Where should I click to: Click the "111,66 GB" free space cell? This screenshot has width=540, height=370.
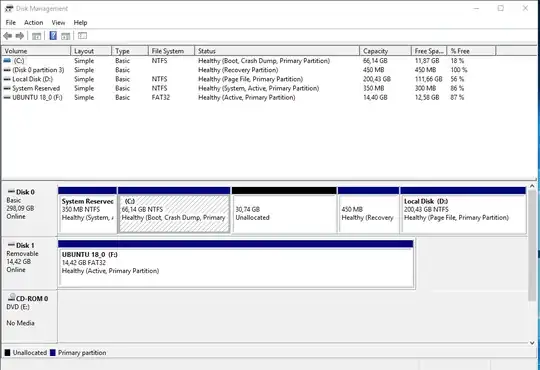(428, 79)
